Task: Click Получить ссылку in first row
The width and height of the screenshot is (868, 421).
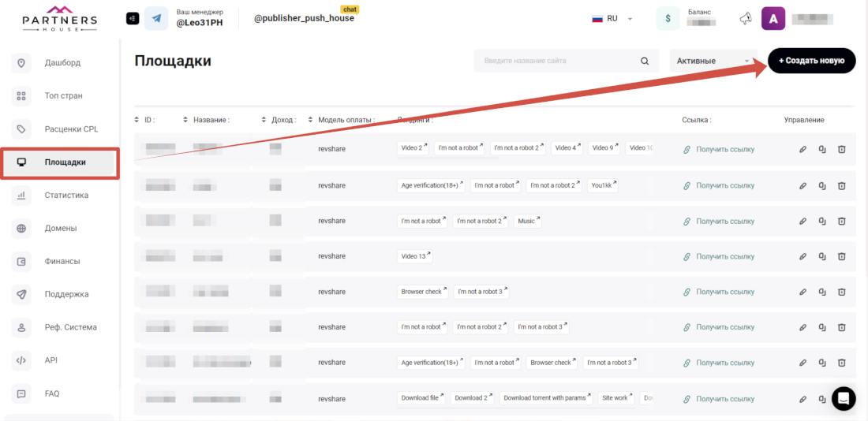Action: click(724, 148)
